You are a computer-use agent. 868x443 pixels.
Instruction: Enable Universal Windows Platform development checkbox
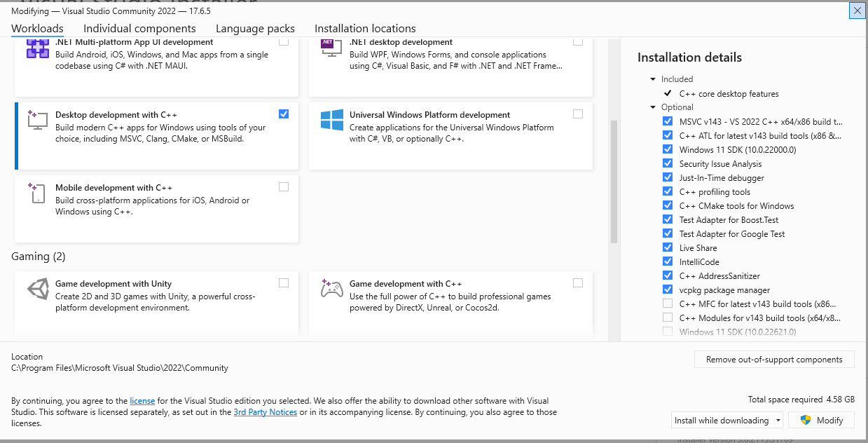(x=577, y=114)
